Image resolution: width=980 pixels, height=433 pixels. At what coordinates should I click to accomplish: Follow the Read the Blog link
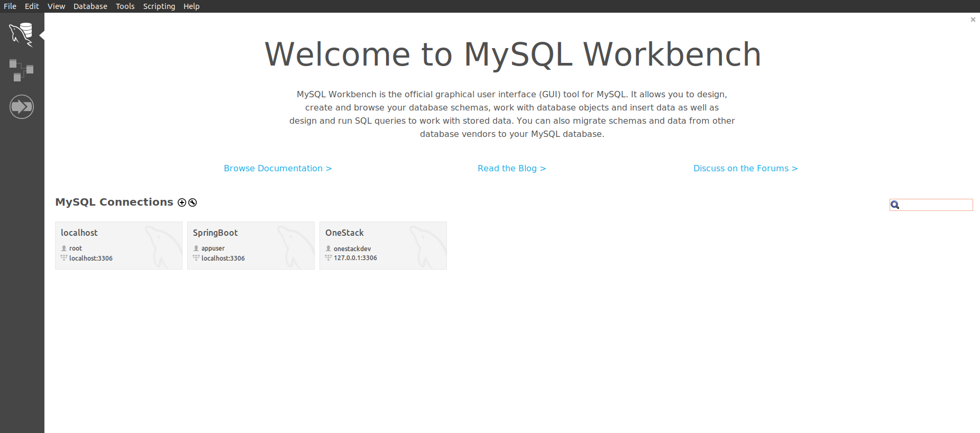(512, 168)
